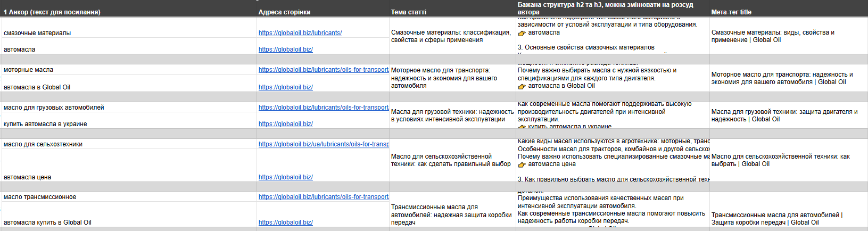Select the 'купить автомасла в украине' anchor column cell
Image resolution: width=868 pixels, height=231 pixels.
tap(129, 121)
